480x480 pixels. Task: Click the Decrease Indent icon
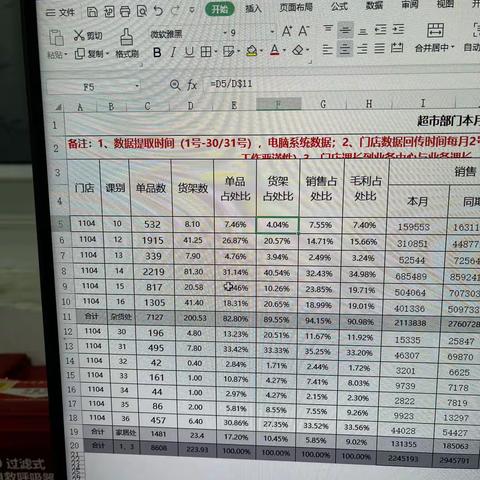click(x=381, y=30)
